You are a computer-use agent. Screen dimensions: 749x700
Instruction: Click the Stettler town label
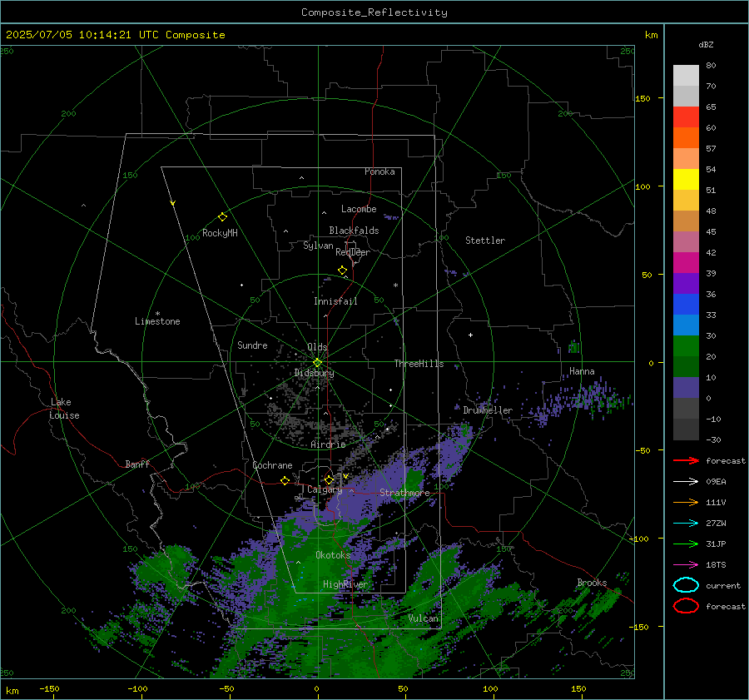tap(485, 241)
